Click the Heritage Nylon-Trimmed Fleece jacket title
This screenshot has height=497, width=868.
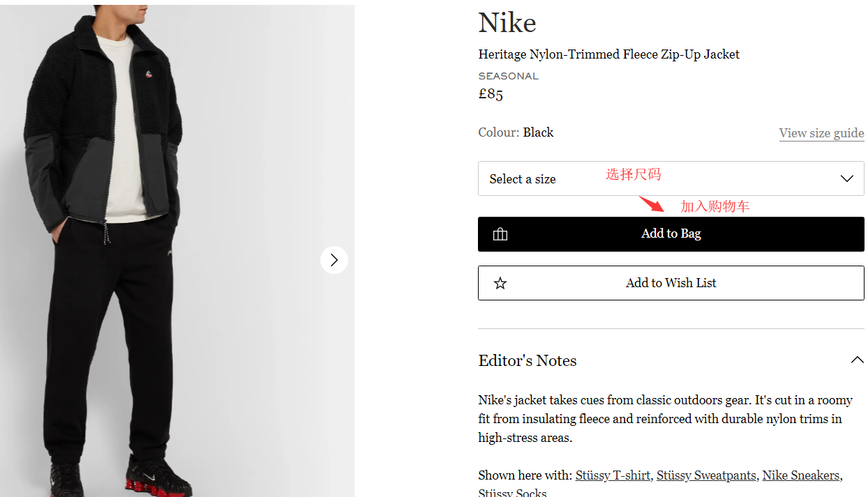point(608,54)
